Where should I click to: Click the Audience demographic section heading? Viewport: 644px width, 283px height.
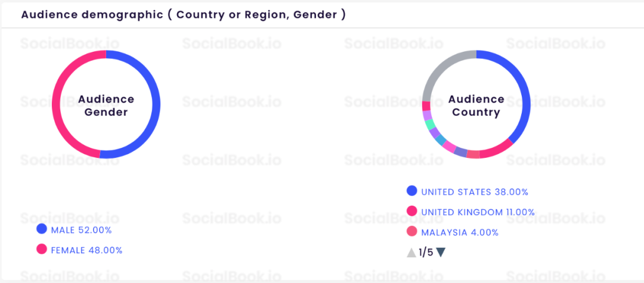tap(183, 15)
